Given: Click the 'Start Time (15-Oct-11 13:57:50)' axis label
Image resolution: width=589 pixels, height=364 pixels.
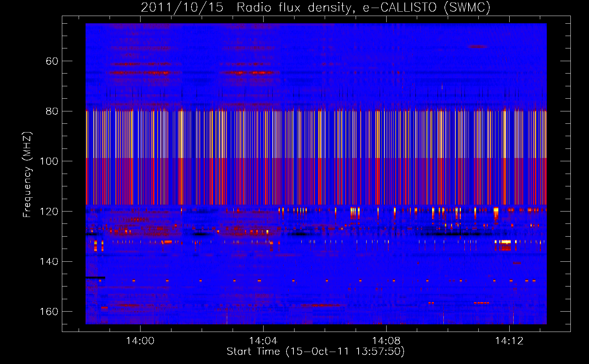Looking at the screenshot, I should (316, 352).
